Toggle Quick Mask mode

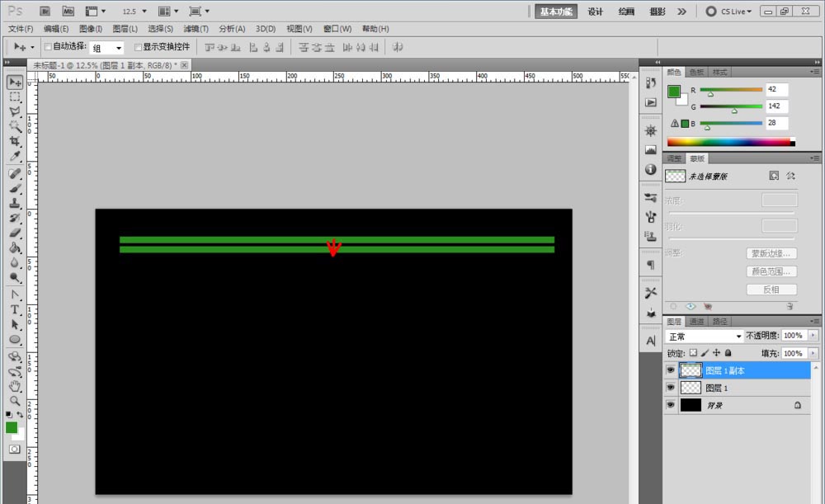[14, 449]
